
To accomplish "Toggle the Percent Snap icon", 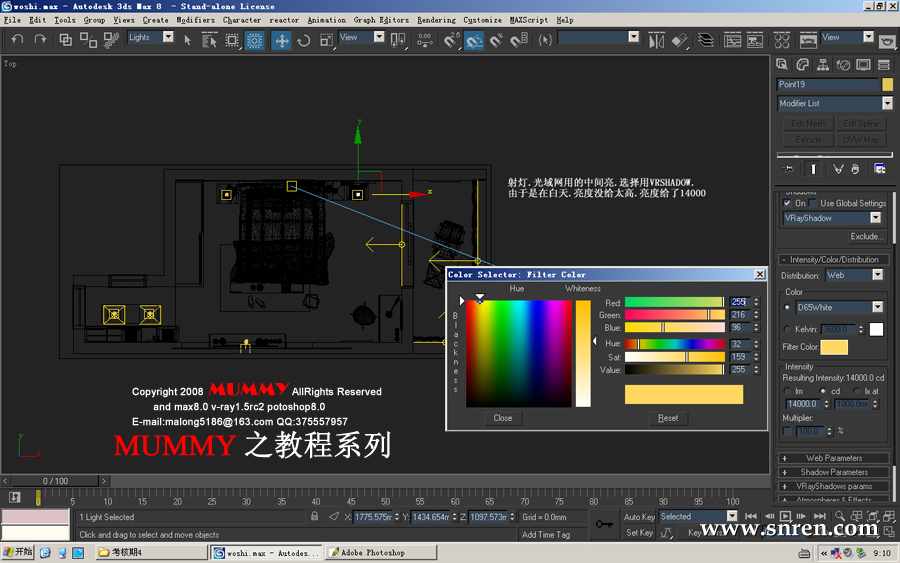I will [496, 40].
